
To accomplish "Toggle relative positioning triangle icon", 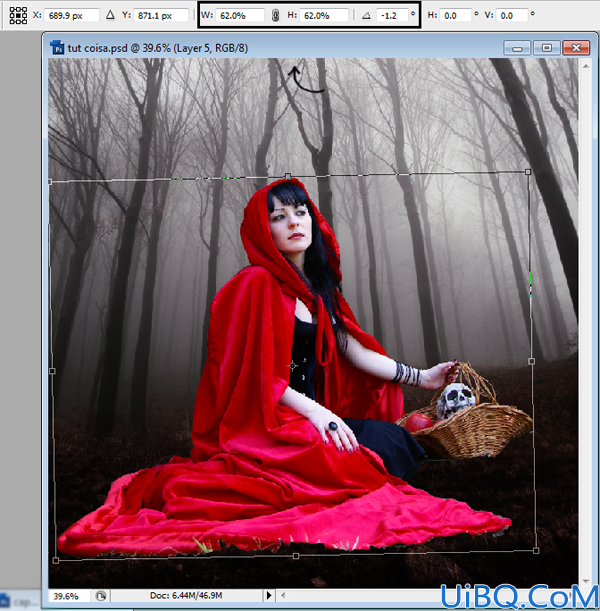I will (x=110, y=15).
